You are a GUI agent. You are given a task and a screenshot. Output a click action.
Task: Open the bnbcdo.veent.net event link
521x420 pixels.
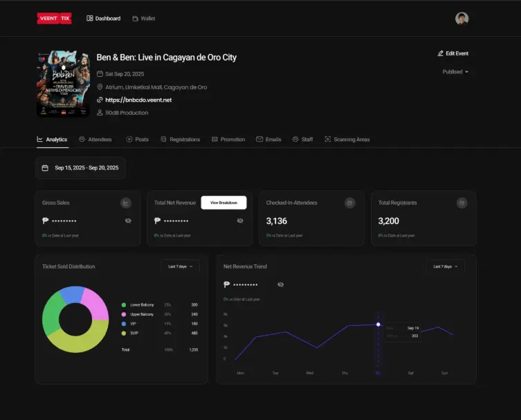(x=138, y=100)
